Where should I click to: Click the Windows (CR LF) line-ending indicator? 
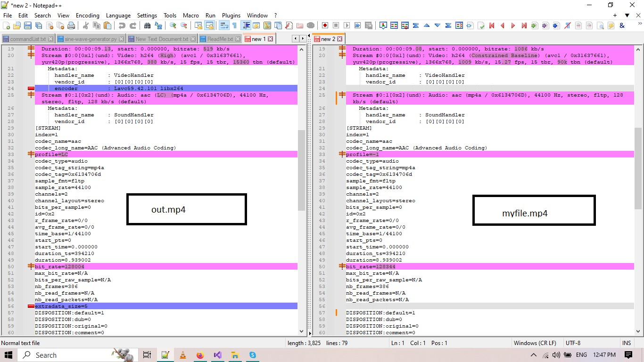point(536,343)
